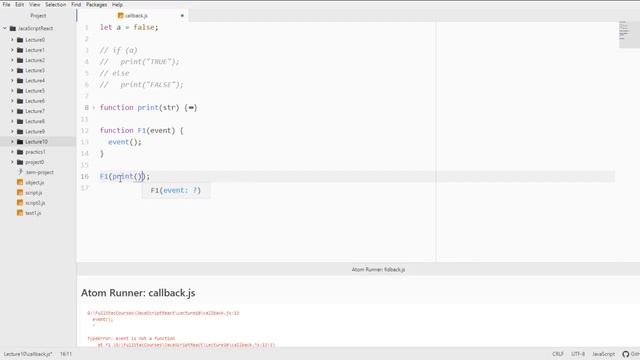Click the GitHub icon in status bar
Screen dimensions: 640x360
tap(626, 354)
